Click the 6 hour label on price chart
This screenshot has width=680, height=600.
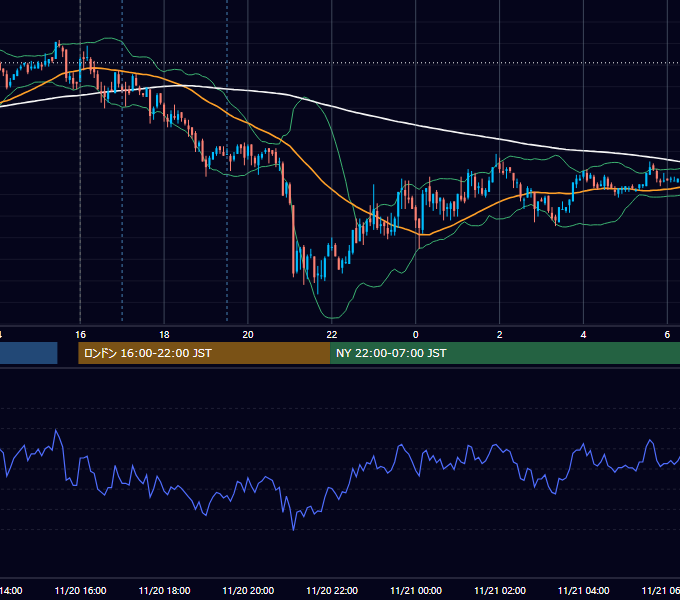(667, 335)
